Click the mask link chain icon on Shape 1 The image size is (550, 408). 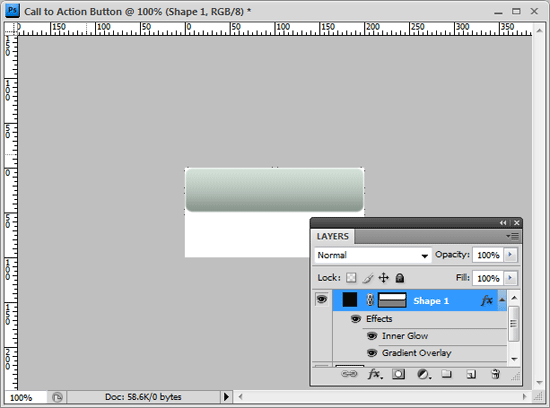tap(370, 300)
